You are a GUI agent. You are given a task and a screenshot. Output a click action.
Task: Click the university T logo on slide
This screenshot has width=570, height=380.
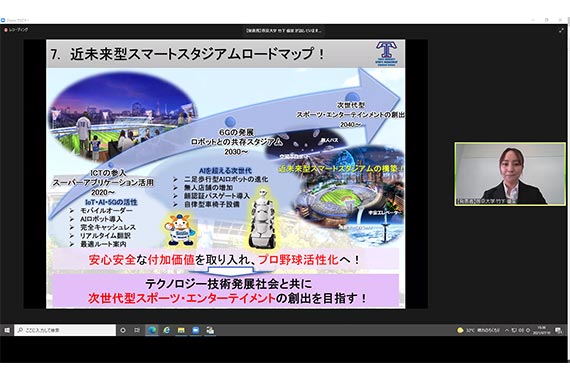click(x=386, y=53)
